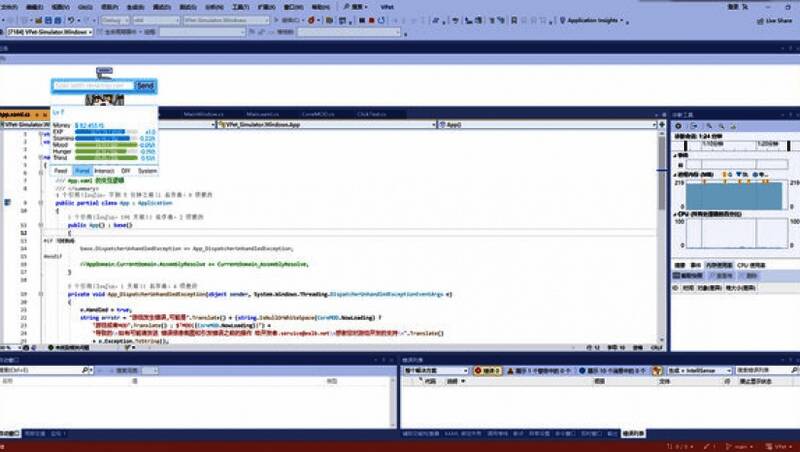Click the error list search field
800x452 pixels.
point(765,369)
